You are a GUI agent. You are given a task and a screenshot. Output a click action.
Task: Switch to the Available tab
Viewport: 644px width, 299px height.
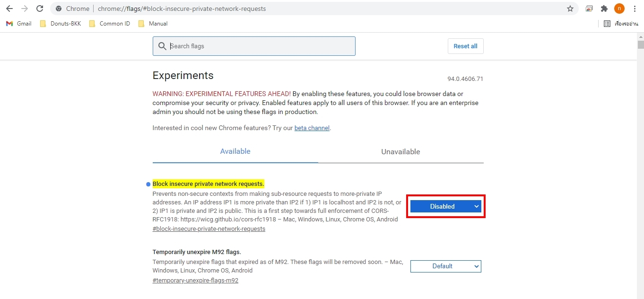[x=235, y=152]
